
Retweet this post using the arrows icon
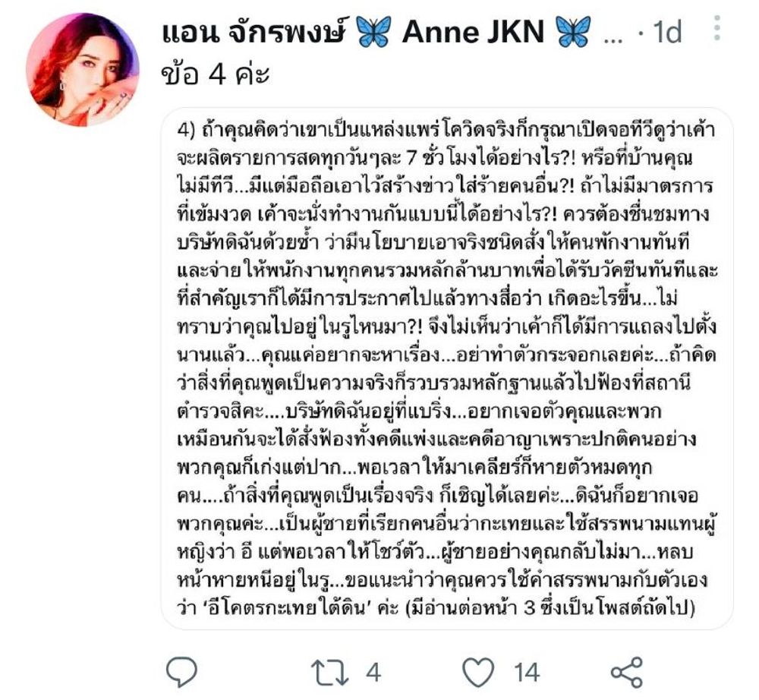pos(329,673)
